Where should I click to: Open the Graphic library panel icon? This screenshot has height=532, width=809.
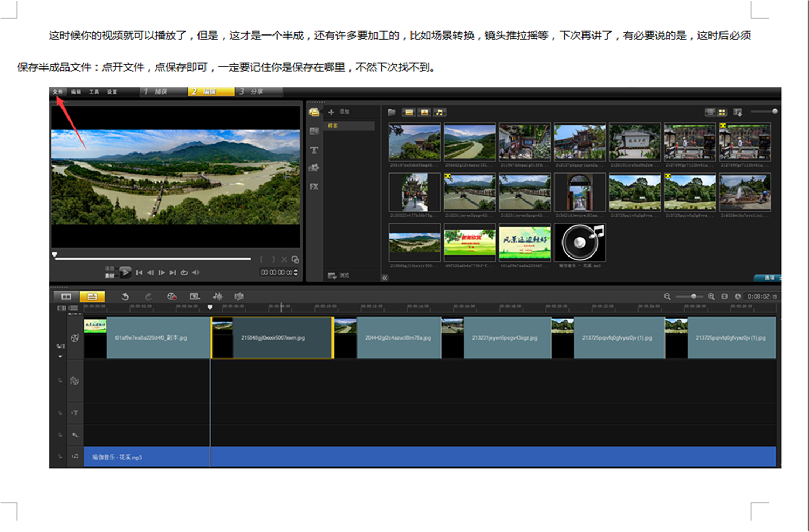pos(314,168)
